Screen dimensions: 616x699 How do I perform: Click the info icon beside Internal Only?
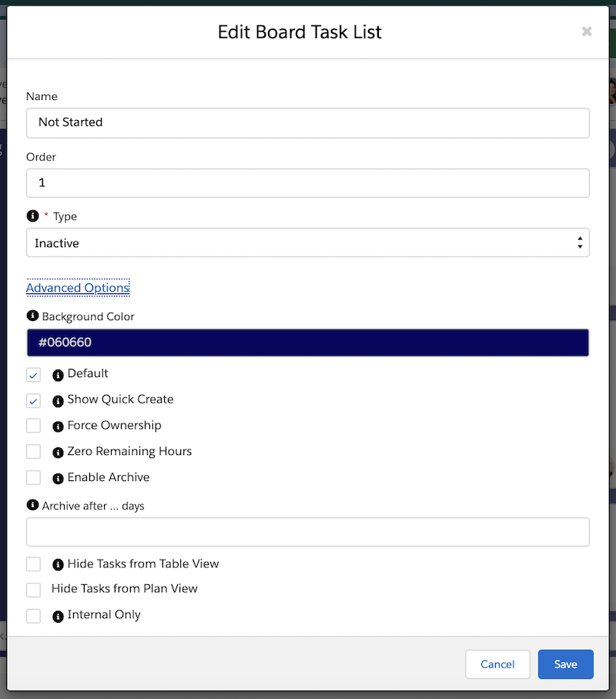[58, 615]
